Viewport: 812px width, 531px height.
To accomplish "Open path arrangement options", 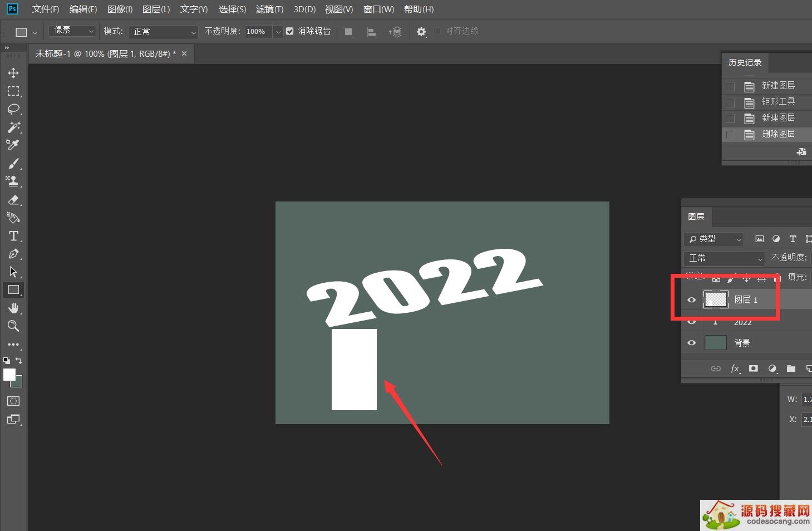I will [395, 32].
